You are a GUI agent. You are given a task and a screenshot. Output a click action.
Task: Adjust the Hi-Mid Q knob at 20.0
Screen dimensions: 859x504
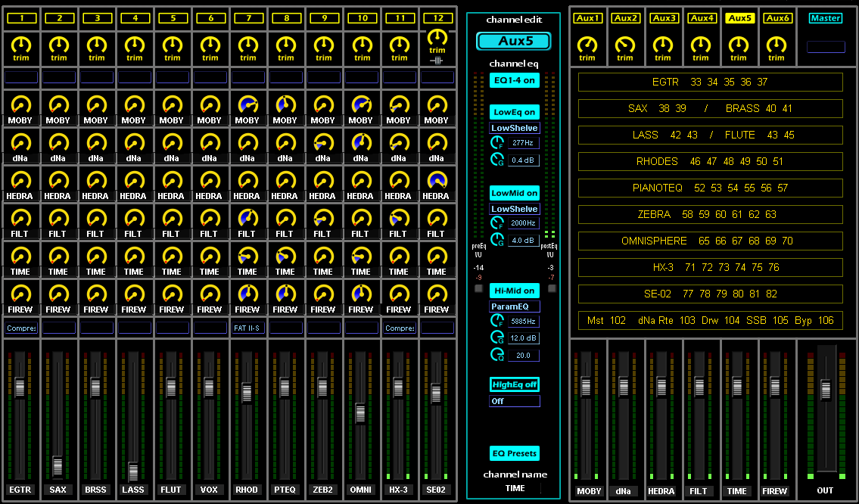[497, 355]
